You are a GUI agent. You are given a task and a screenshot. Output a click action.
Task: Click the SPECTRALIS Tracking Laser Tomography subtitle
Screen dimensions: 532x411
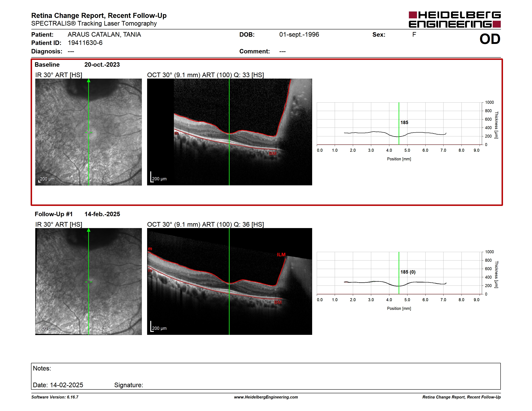[94, 24]
